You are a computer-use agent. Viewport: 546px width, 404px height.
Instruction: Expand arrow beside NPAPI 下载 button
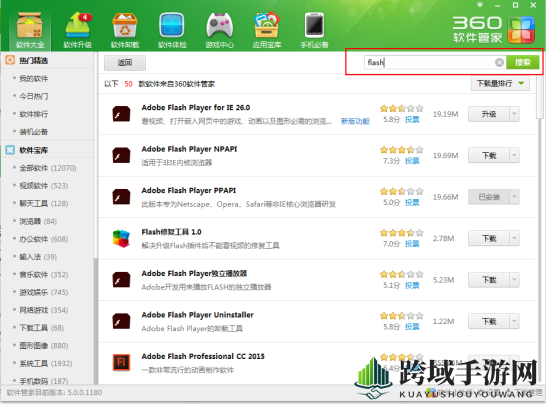(514, 155)
